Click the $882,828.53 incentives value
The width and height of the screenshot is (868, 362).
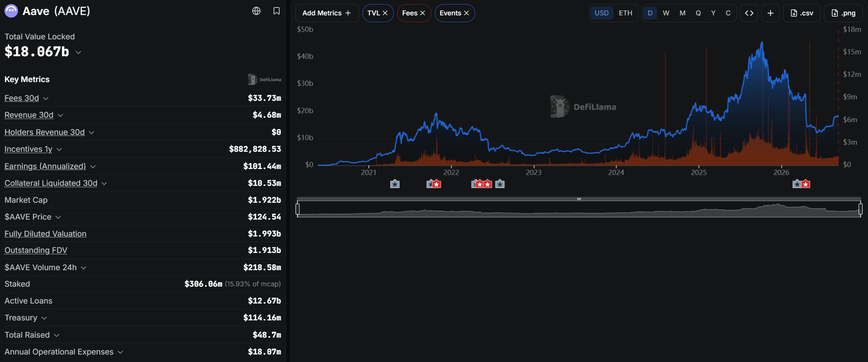pos(255,149)
